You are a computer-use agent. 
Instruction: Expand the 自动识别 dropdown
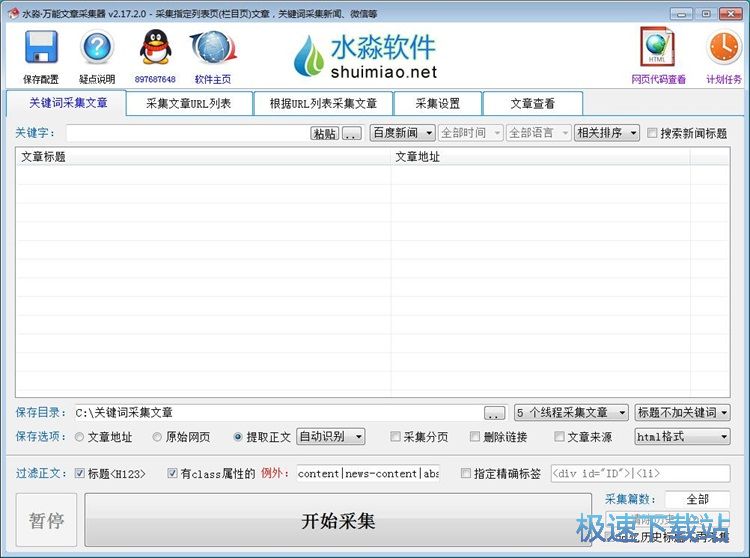pyautogui.click(x=331, y=436)
